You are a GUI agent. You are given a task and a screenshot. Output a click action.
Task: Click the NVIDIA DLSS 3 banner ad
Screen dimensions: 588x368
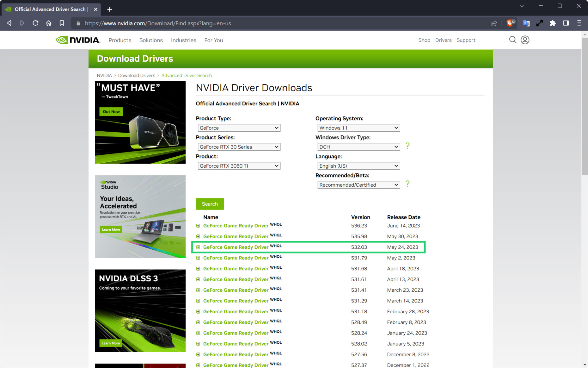point(140,310)
